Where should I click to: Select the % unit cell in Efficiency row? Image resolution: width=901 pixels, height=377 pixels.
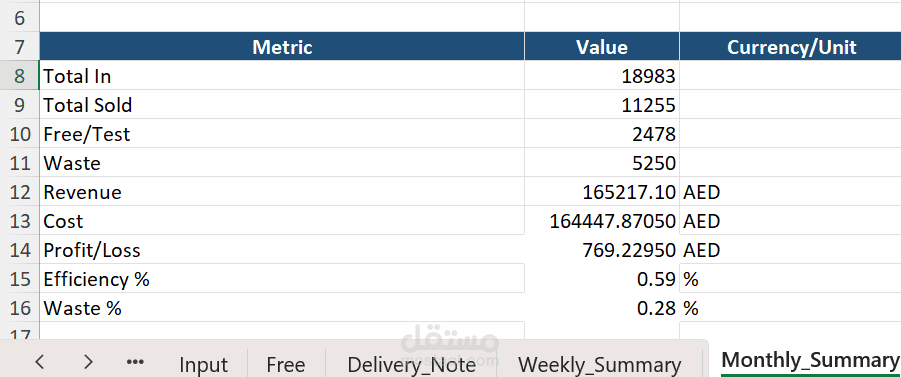791,279
